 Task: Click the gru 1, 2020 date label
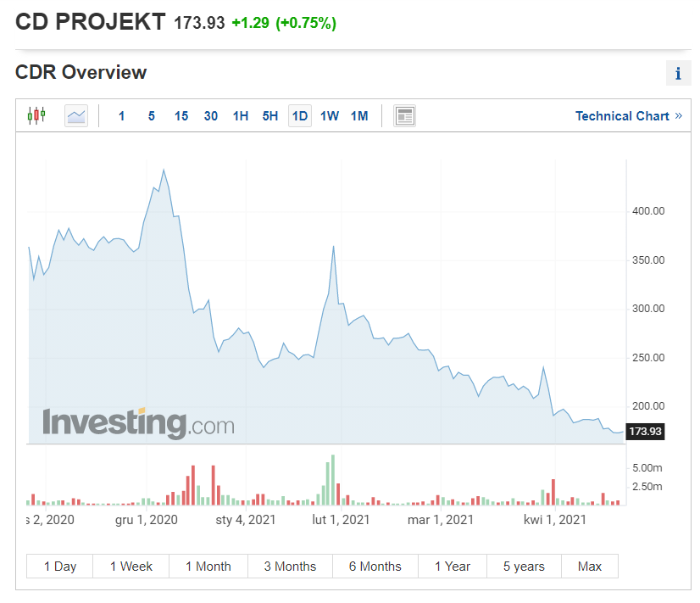pos(147,520)
